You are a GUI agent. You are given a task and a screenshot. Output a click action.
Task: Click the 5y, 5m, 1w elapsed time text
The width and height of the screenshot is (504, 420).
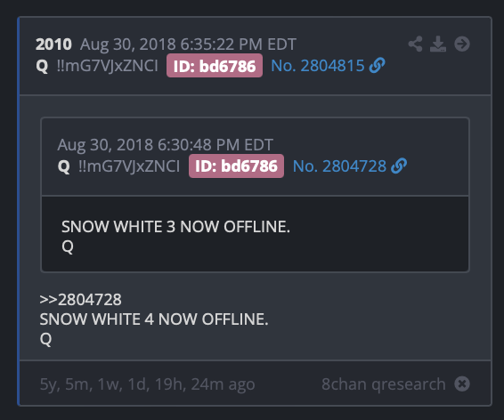tap(147, 384)
